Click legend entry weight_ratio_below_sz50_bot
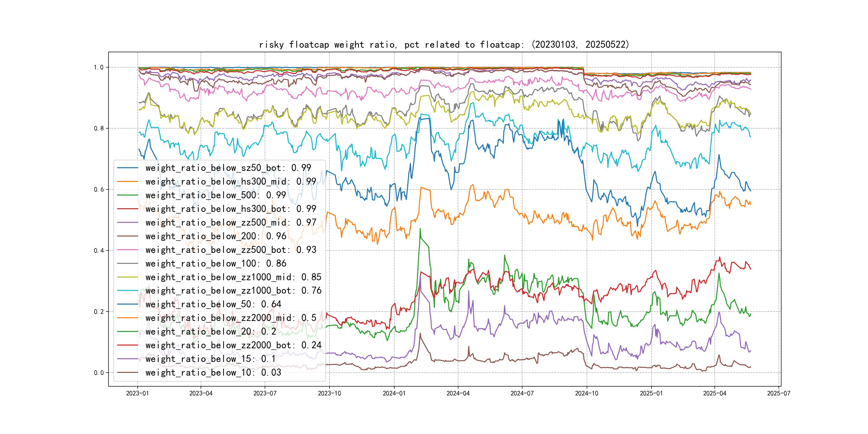868x434 pixels. [228, 168]
